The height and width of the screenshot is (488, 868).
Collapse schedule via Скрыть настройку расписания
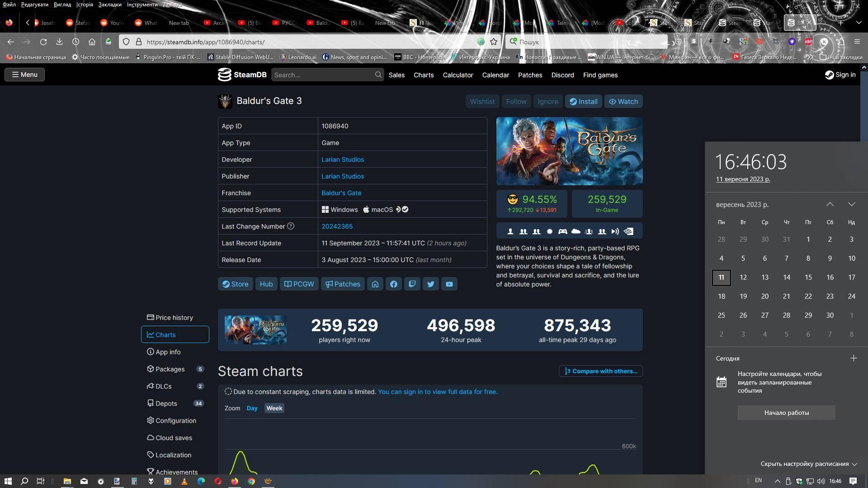point(808,464)
